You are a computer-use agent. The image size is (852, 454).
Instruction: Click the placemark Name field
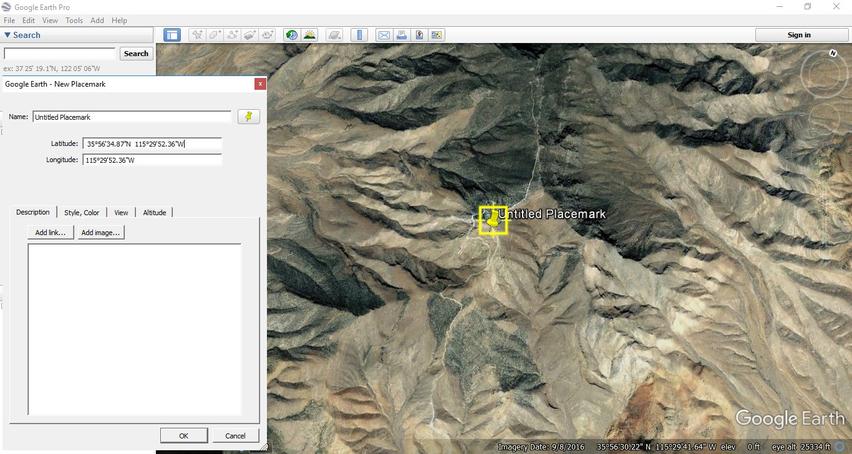click(x=131, y=117)
